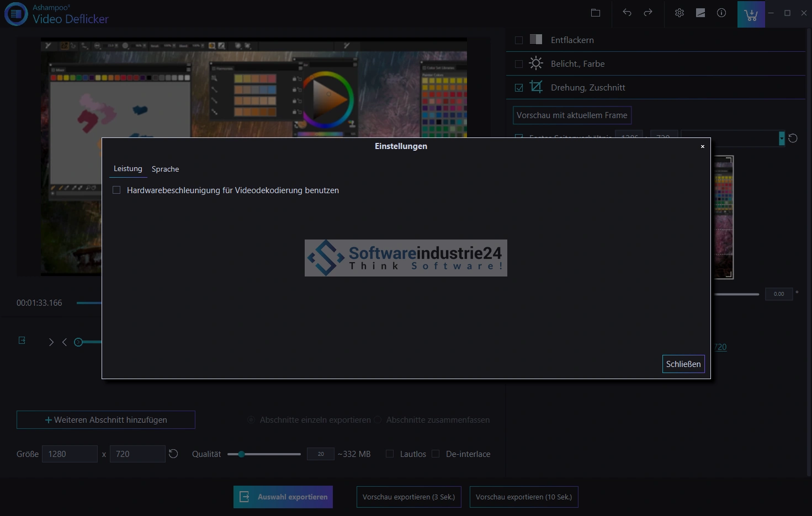Click Auswahl exportieren button
Screen dimensions: 812x516
pos(283,497)
